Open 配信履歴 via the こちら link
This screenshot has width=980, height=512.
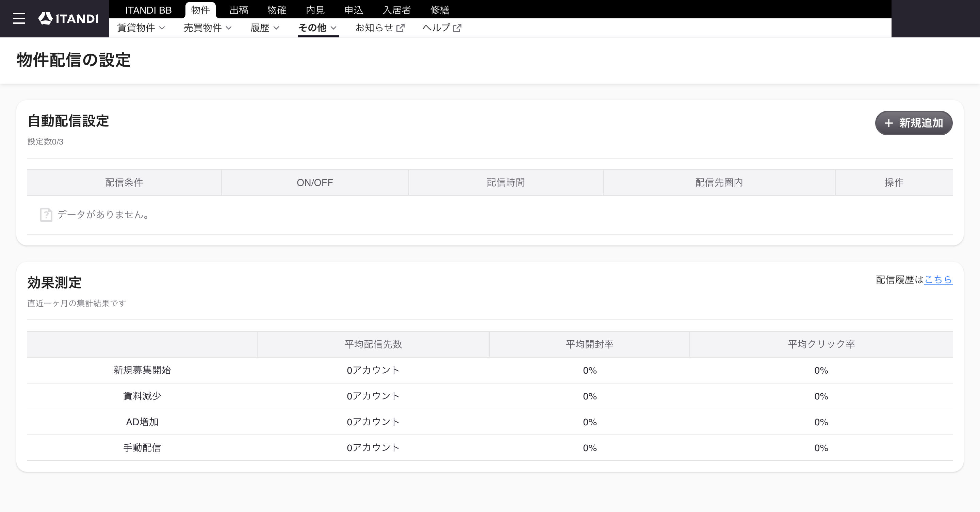coord(938,280)
